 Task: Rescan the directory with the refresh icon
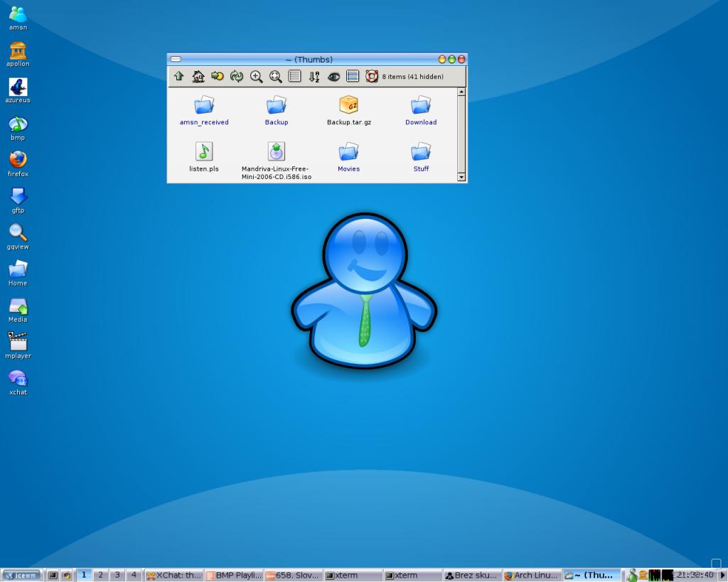click(237, 76)
